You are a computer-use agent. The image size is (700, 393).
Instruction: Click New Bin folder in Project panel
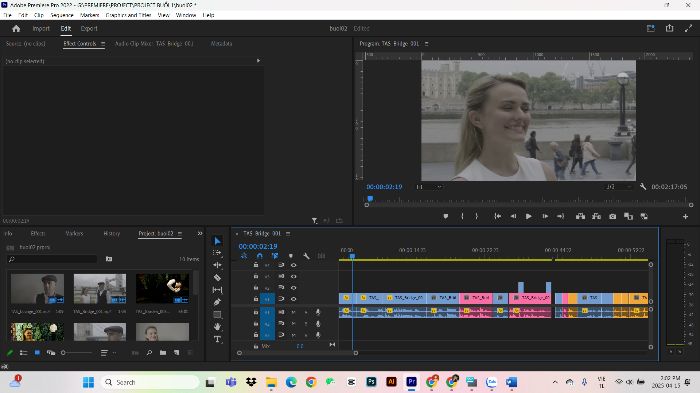click(x=163, y=353)
